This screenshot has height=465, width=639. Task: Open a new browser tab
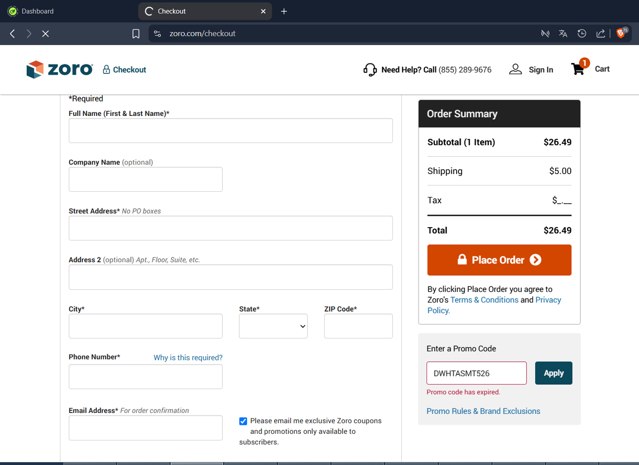(284, 11)
